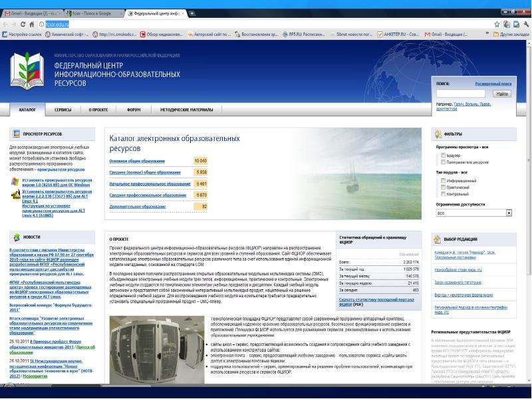532x399 pixels.
Task: Click the 10 040 resource count
Action: [x=201, y=161]
